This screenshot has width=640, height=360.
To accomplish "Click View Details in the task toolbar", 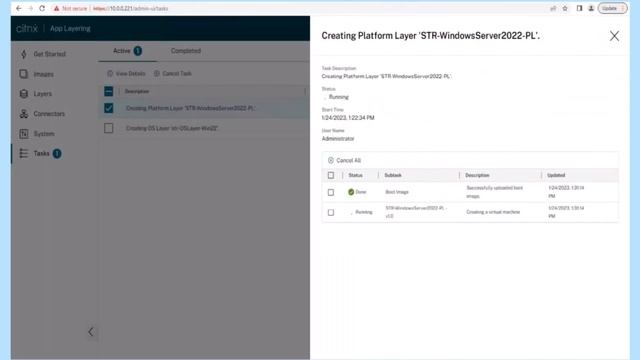I will point(126,73).
